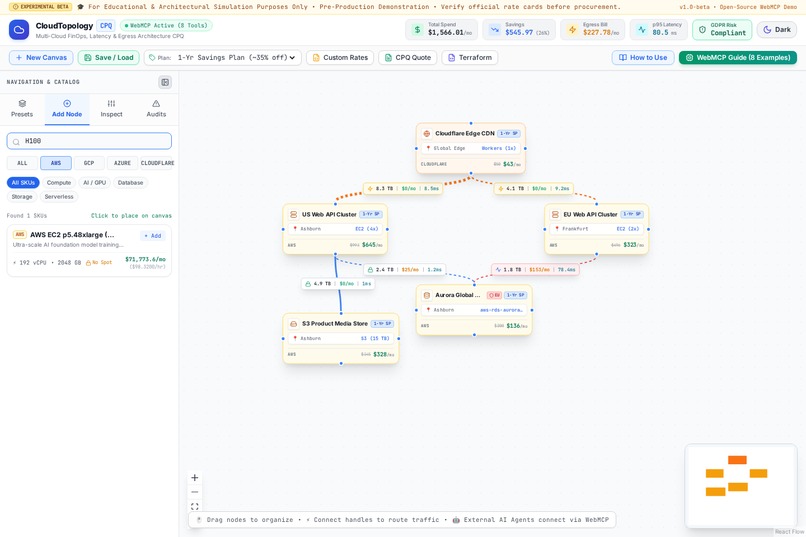Click the Custom Rates document icon
The image size is (806, 537).
click(316, 58)
